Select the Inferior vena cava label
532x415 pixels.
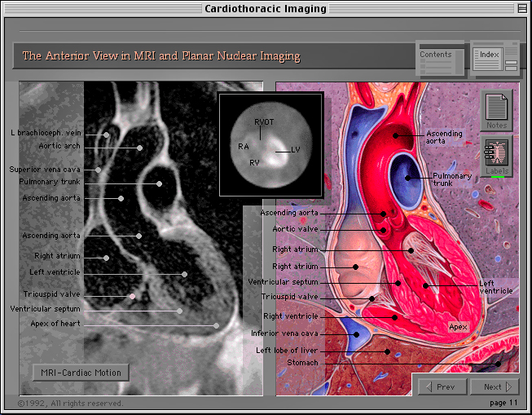click(x=284, y=333)
